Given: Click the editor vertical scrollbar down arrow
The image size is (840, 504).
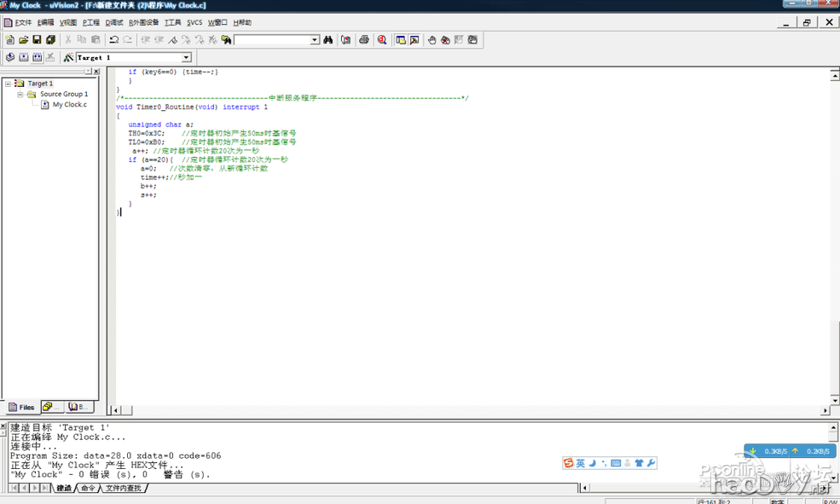Looking at the screenshot, I should [x=834, y=400].
